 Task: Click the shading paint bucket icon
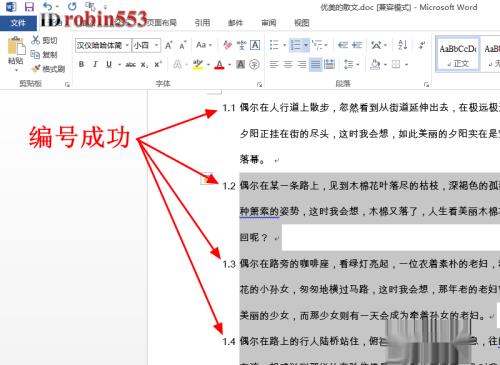coord(375,64)
